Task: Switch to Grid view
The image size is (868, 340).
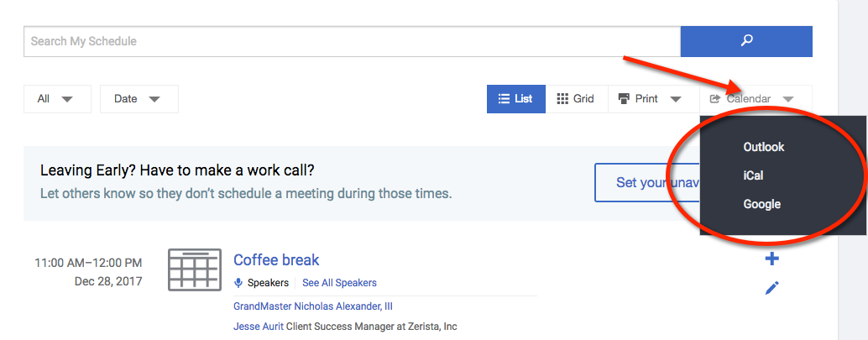Action: coord(576,99)
